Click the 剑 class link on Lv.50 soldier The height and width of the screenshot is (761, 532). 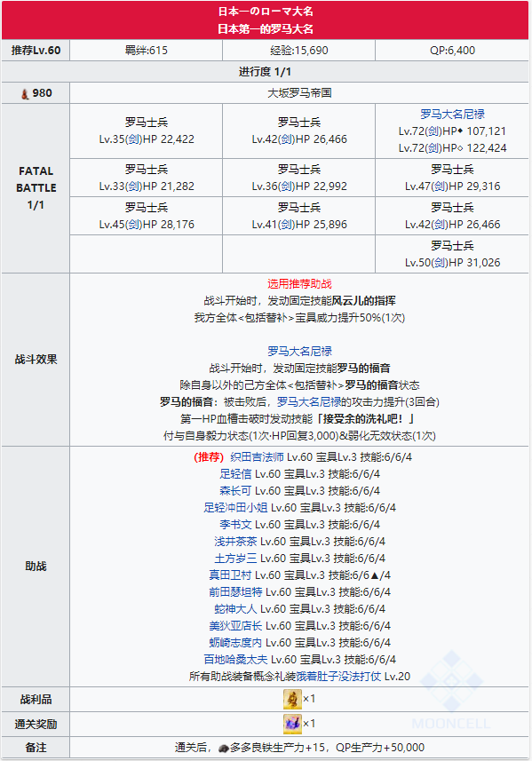440,263
